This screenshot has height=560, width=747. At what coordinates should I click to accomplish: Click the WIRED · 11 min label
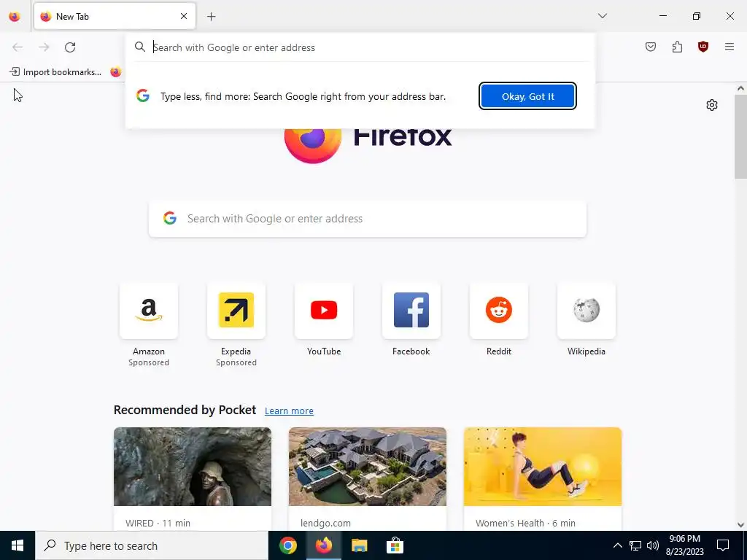pos(158,523)
